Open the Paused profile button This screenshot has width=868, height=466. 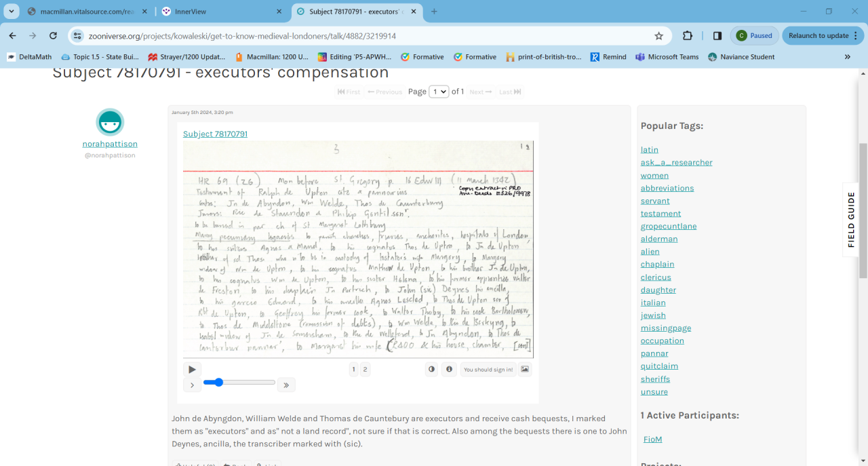click(754, 36)
